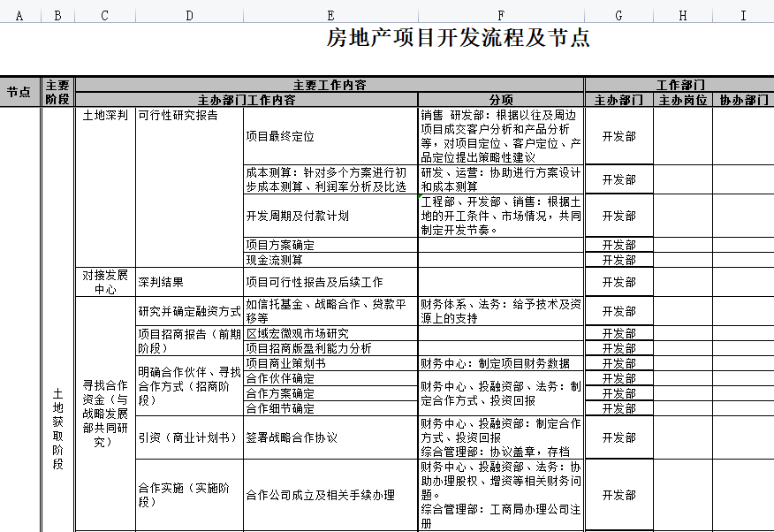Click the 项目可行性报告及后续工作 cell
This screenshot has width=774, height=532.
(330, 282)
